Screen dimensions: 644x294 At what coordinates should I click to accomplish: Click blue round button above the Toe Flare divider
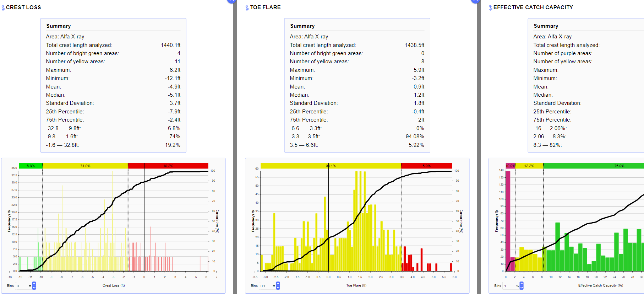[231, 1]
